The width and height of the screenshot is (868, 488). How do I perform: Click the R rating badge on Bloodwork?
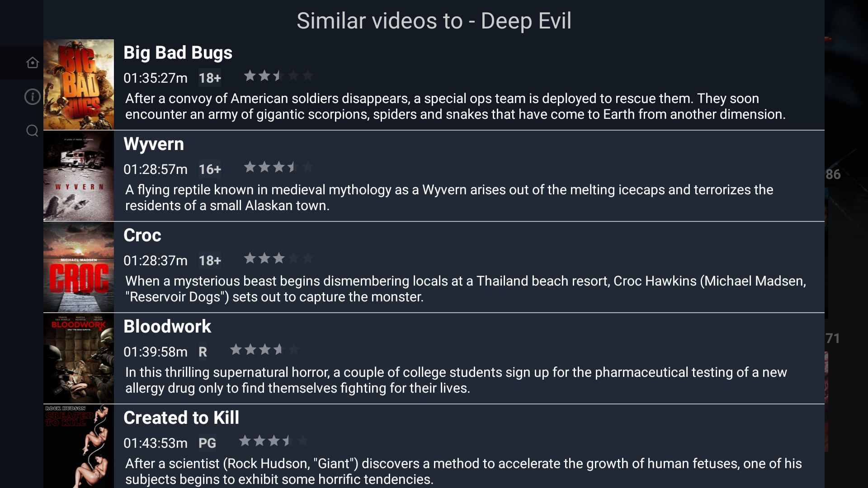coord(202,352)
